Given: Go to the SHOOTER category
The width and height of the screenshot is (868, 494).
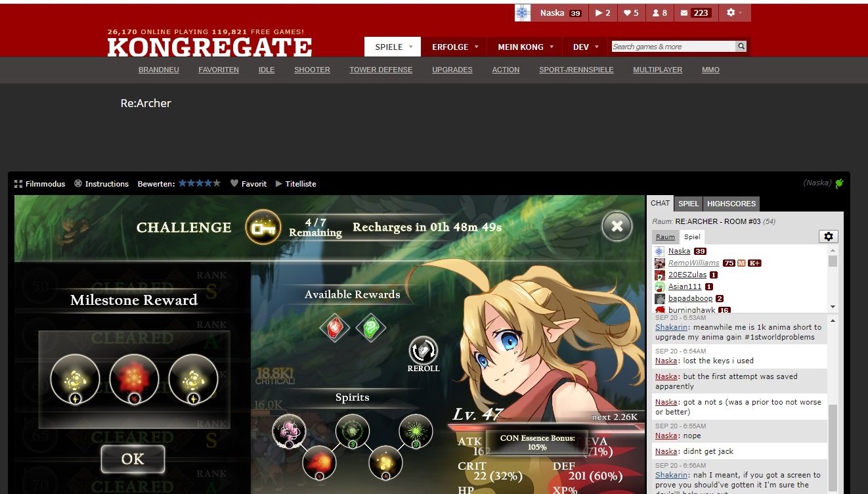Looking at the screenshot, I should (312, 70).
